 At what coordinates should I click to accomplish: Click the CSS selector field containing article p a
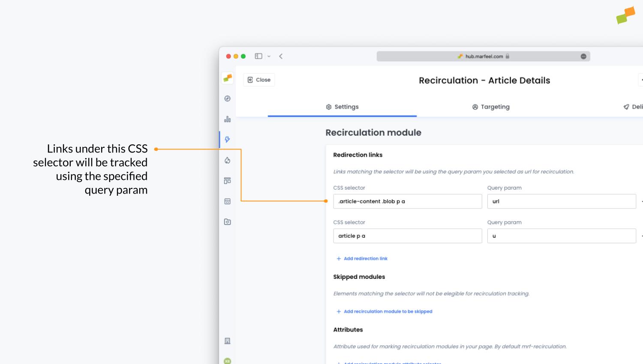407,236
